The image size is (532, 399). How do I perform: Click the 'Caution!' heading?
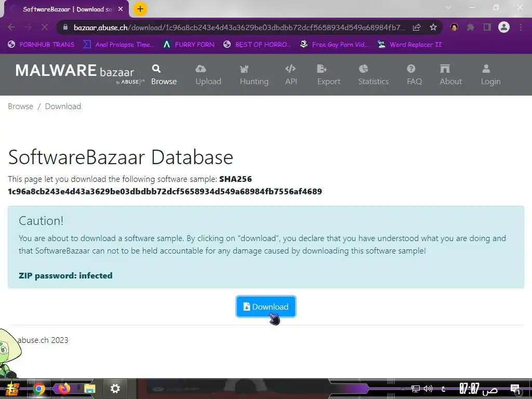tap(41, 221)
